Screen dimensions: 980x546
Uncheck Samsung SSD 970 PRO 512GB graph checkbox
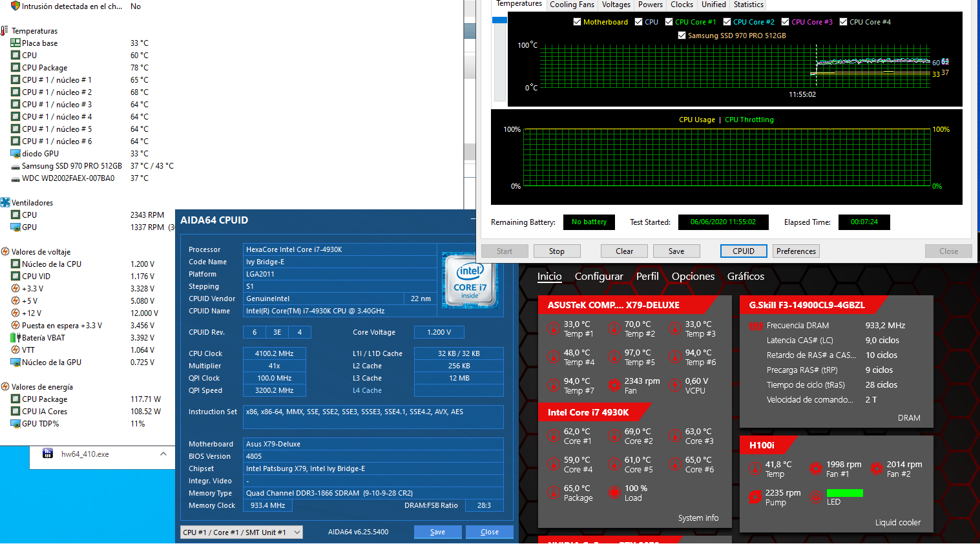[x=682, y=36]
